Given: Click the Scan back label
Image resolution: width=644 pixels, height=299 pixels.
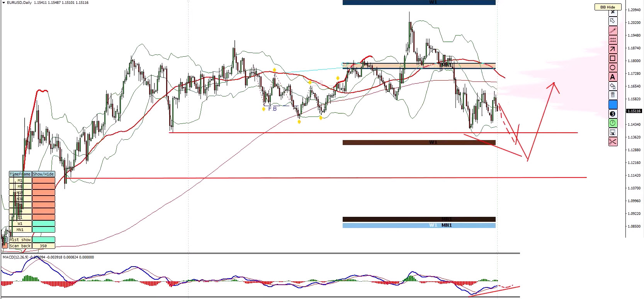Looking at the screenshot, I should 20,246.
